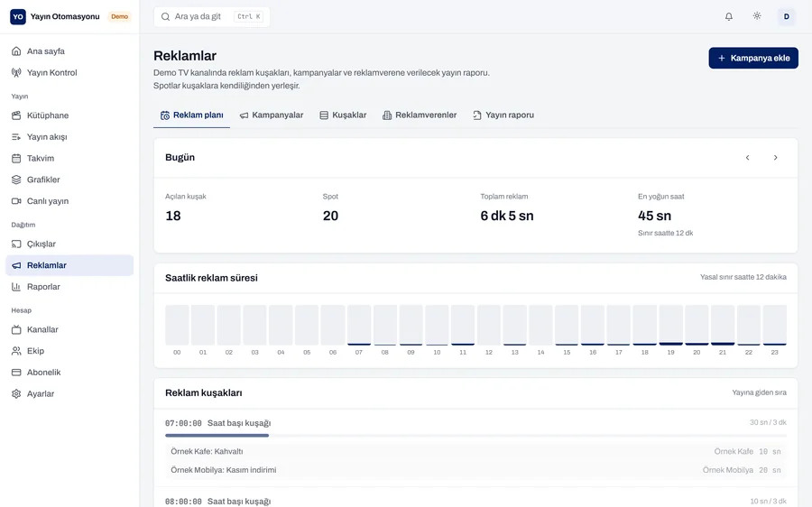Click the Bugün heading
812x507 pixels.
[180, 158]
